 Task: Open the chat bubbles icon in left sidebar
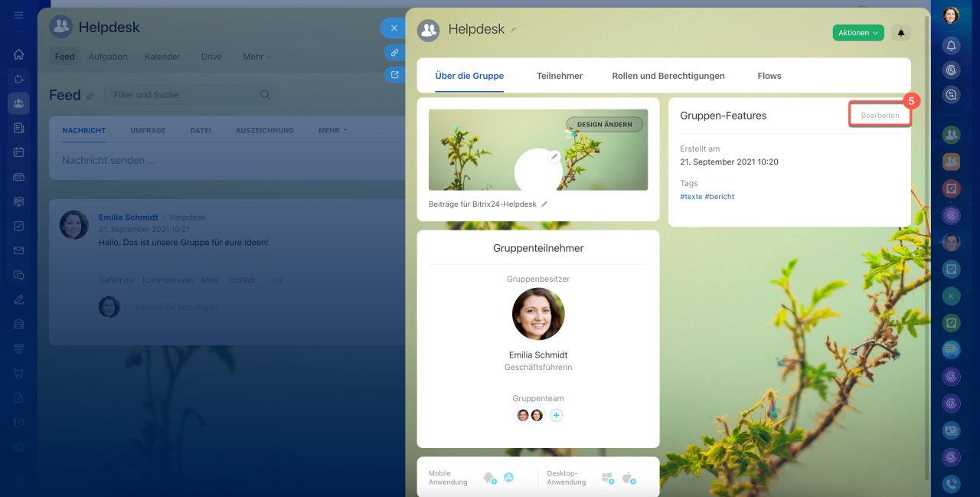pos(18,275)
